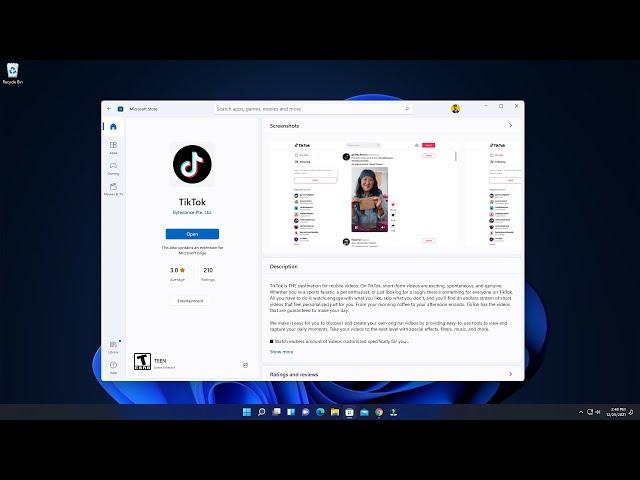Click the Microsoft Store logo in title bar
Image resolution: width=640 pixels, height=480 pixels.
coord(120,109)
